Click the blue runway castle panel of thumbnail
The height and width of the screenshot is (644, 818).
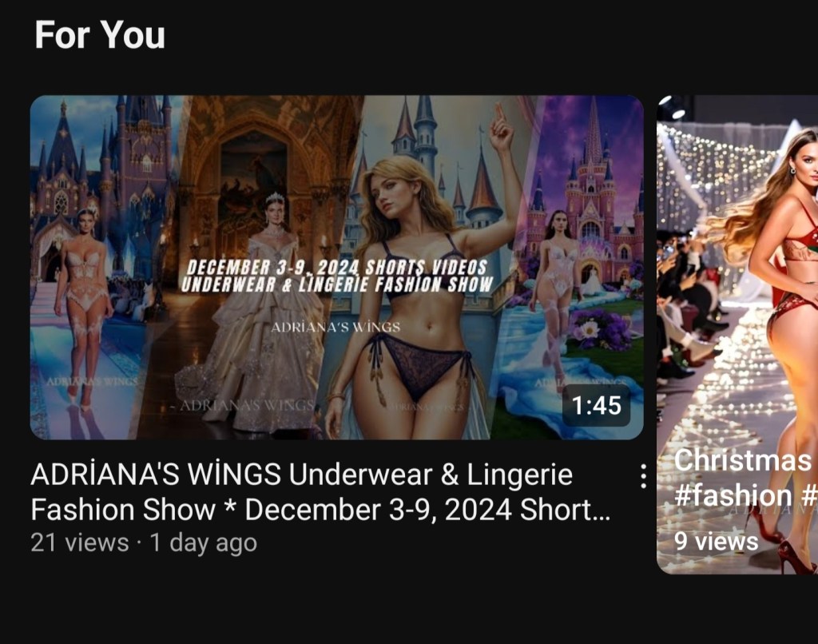pos(99,267)
